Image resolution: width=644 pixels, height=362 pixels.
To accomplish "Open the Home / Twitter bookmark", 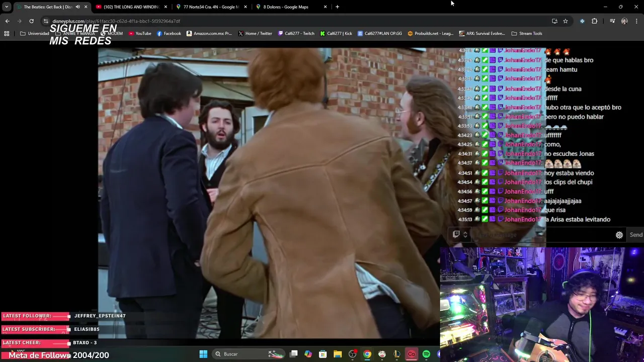I will tap(255, 33).
